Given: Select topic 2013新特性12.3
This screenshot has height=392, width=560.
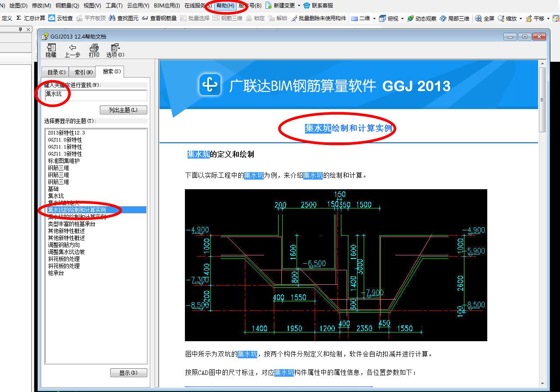Looking at the screenshot, I should tap(66, 133).
